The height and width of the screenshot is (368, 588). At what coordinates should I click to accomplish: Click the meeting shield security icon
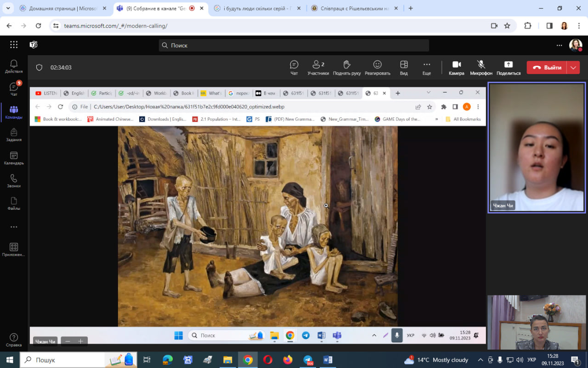pos(39,68)
